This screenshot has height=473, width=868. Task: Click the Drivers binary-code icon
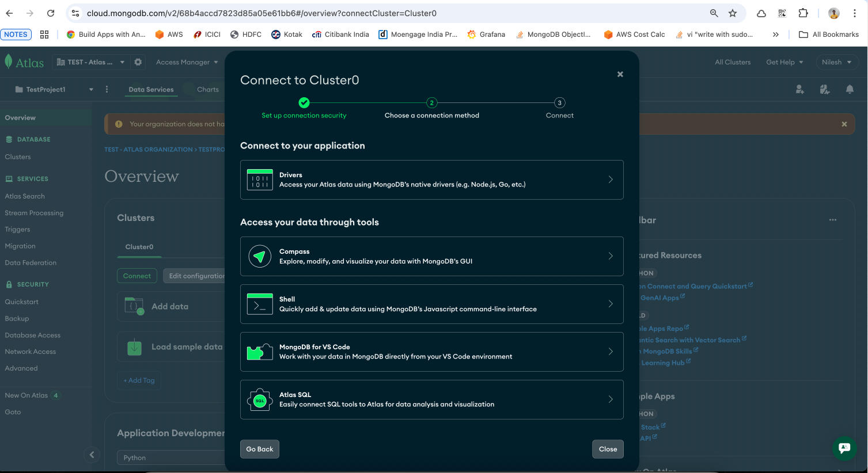[x=259, y=179]
